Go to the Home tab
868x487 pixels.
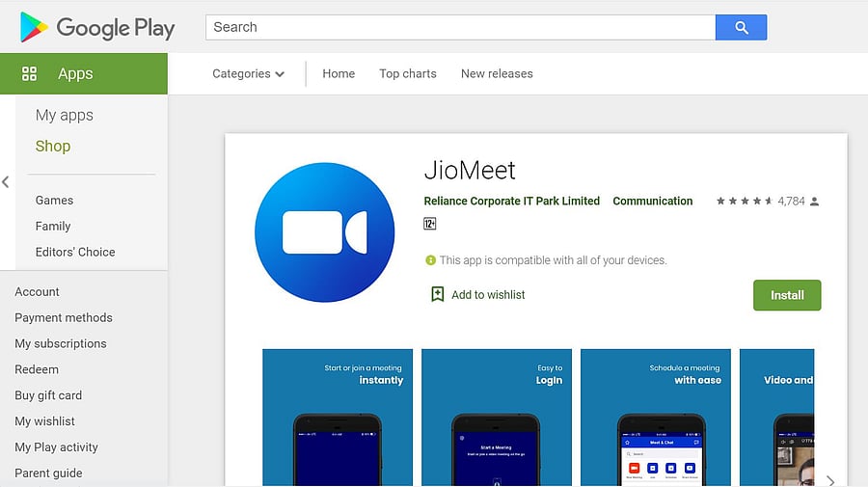tap(339, 74)
